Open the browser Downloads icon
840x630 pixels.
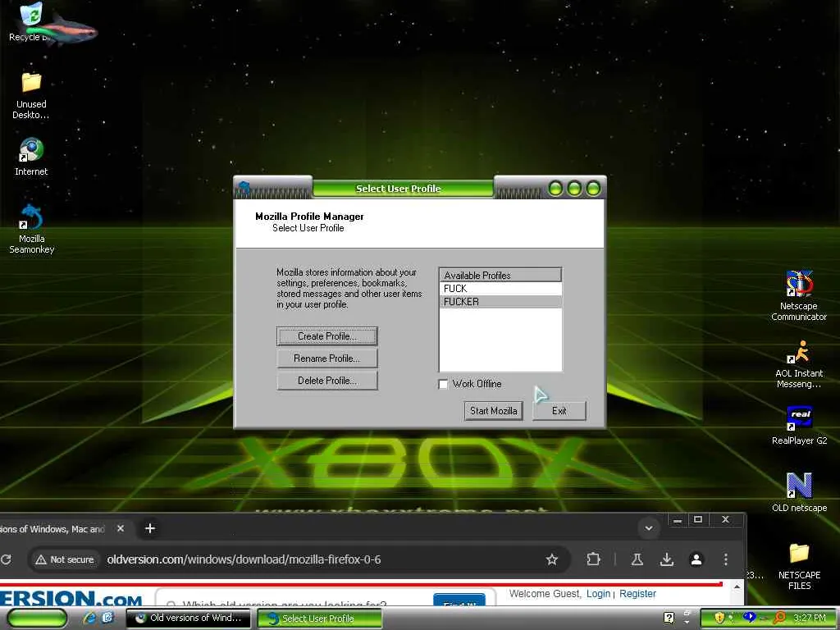click(666, 559)
